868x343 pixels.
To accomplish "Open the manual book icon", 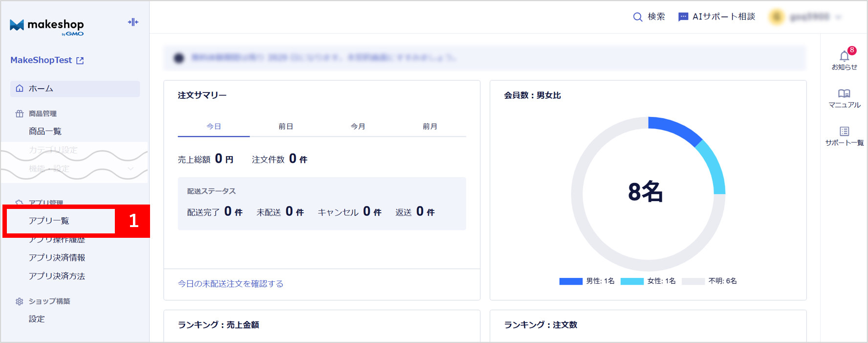I will [844, 93].
